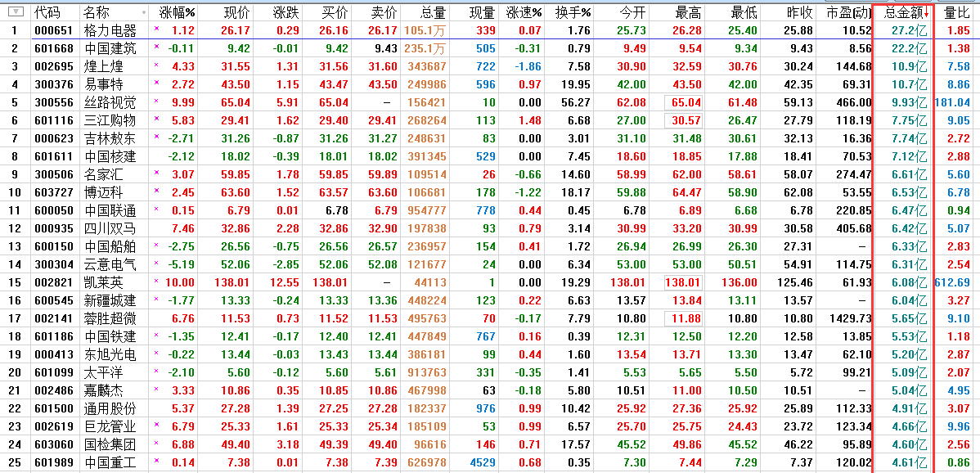The width and height of the screenshot is (980, 473).
Task: Select the stock name 中国重工
Action: point(110,464)
